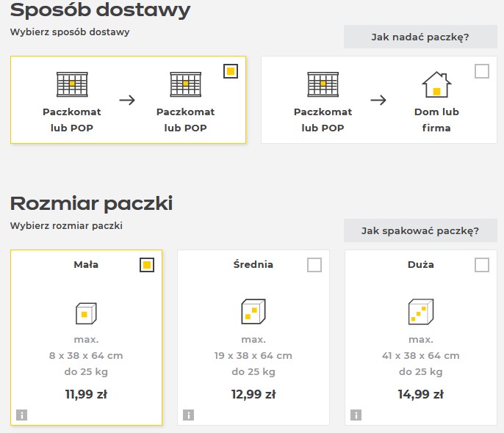The height and width of the screenshot is (433, 504).
Task: Choose the 14,99 zł Duża price
Action: [x=421, y=394]
